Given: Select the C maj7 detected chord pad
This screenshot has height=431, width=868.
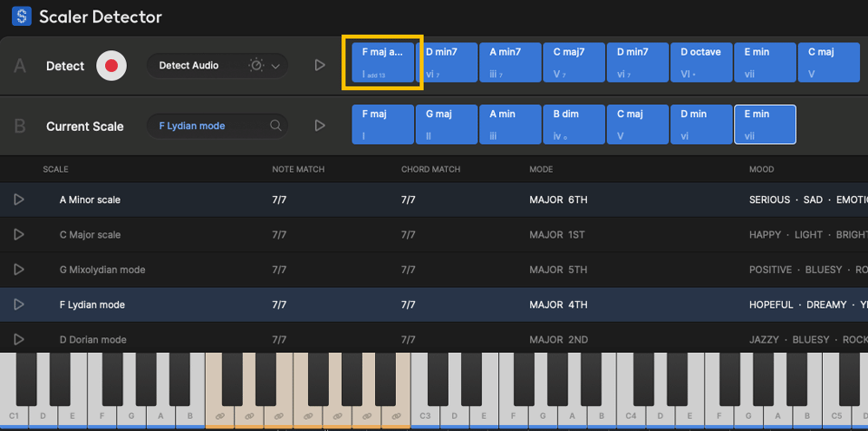Looking at the screenshot, I should click(574, 62).
